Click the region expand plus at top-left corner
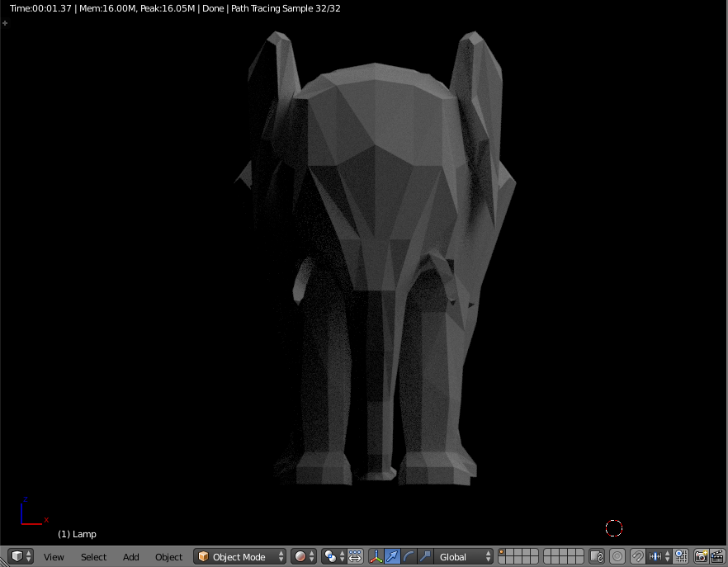 coord(5,23)
